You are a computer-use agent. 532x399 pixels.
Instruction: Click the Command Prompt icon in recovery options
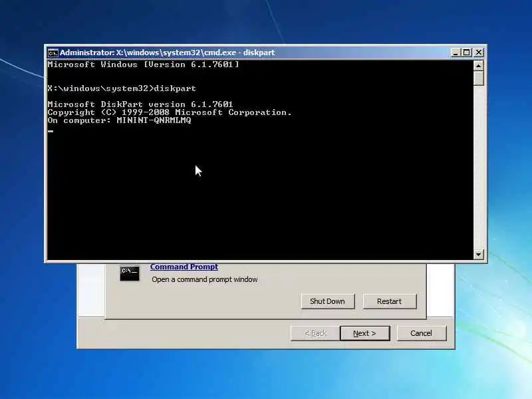click(x=130, y=273)
